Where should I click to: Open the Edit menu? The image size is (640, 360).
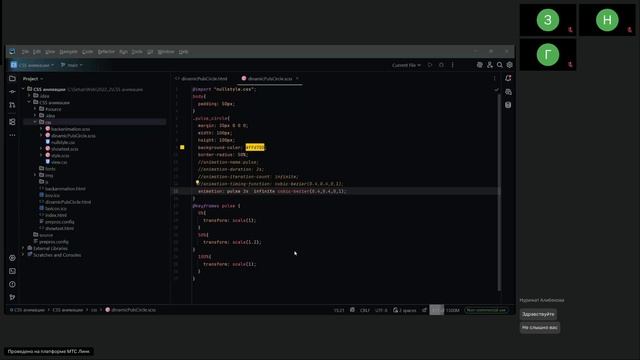[37, 51]
